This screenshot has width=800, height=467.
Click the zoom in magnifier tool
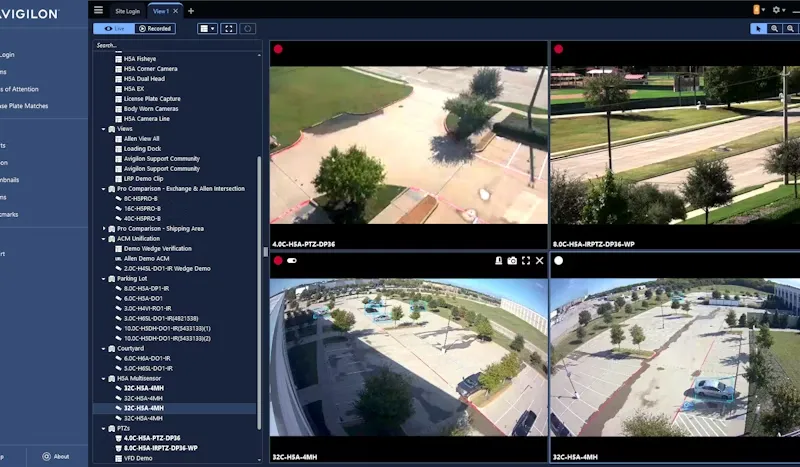pyautogui.click(x=775, y=29)
